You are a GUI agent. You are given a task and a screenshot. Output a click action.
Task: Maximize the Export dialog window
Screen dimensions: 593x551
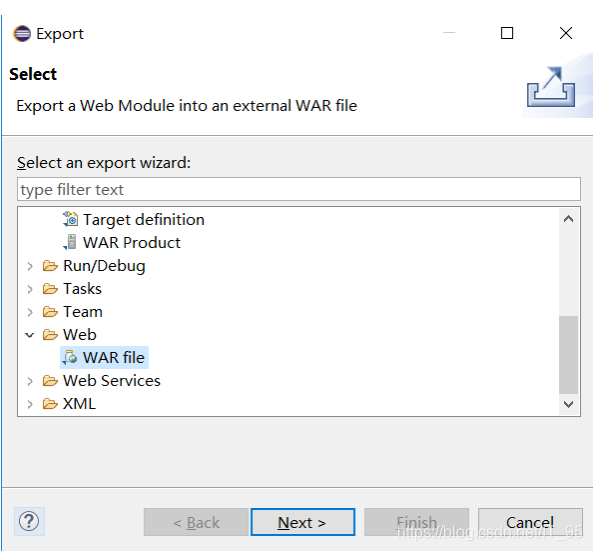[x=507, y=33]
